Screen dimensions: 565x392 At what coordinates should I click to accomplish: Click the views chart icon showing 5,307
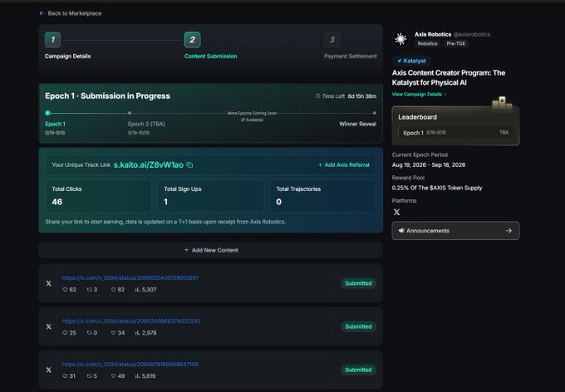pos(137,290)
